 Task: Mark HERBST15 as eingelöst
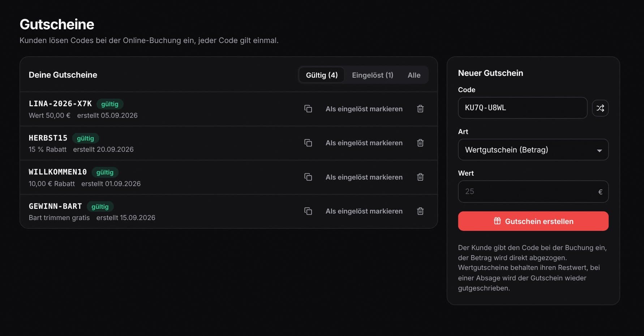tap(364, 143)
